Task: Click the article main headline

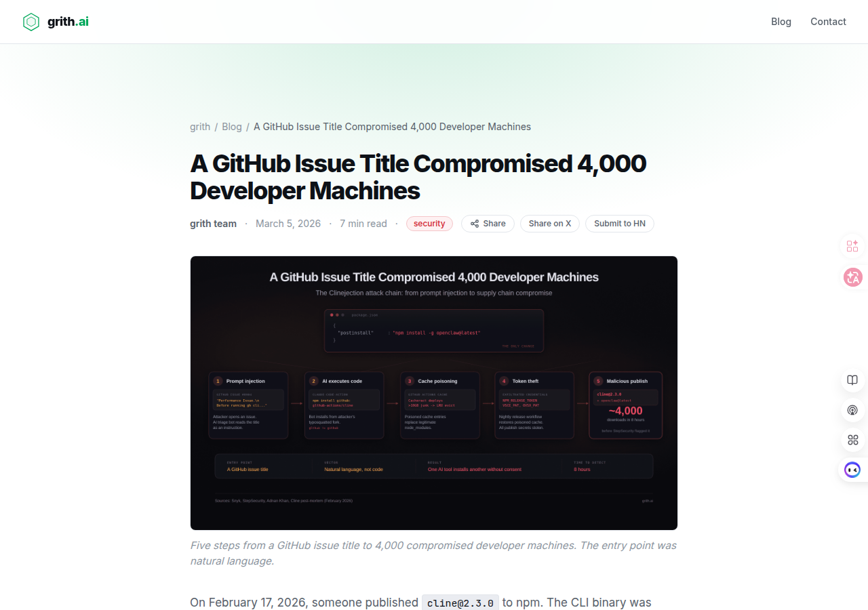Action: click(418, 177)
